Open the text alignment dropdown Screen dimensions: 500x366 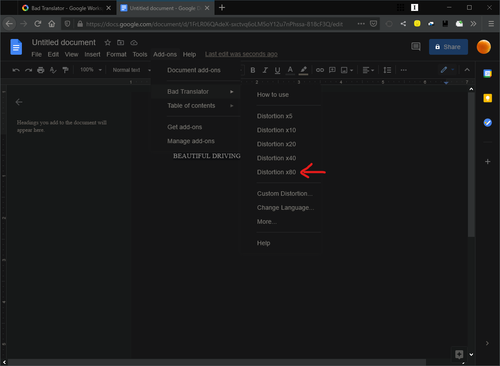point(368,70)
